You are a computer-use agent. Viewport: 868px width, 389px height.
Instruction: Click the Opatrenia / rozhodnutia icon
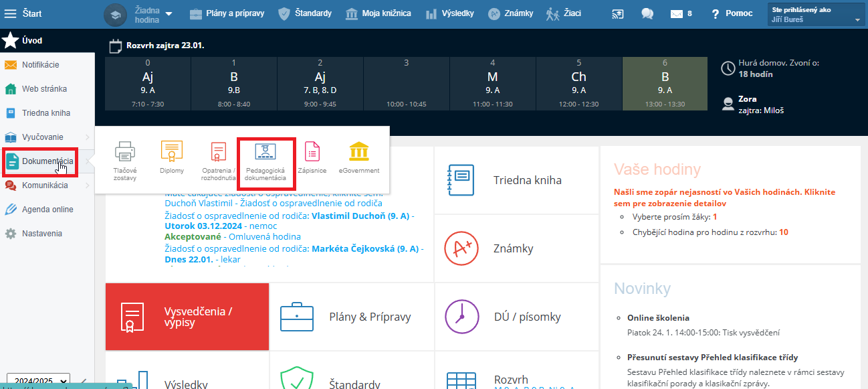(x=219, y=152)
